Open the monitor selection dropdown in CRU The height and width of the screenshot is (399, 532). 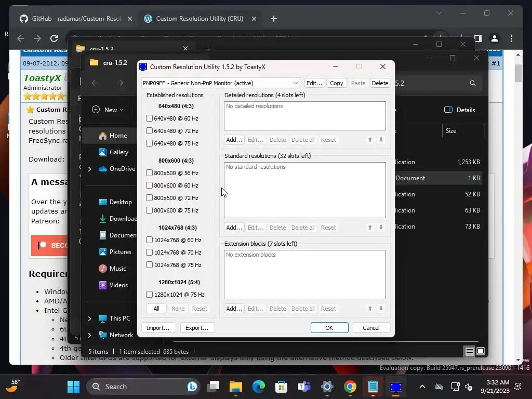coord(220,83)
